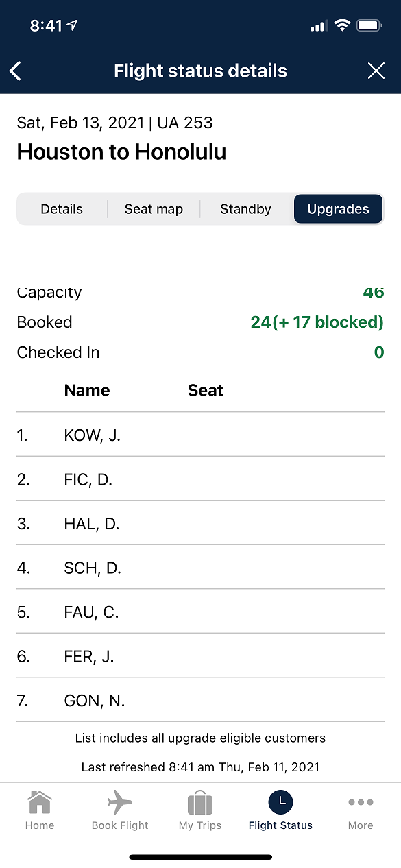The height and width of the screenshot is (868, 401).
Task: Open Book Flight airplane icon
Action: coord(120,802)
